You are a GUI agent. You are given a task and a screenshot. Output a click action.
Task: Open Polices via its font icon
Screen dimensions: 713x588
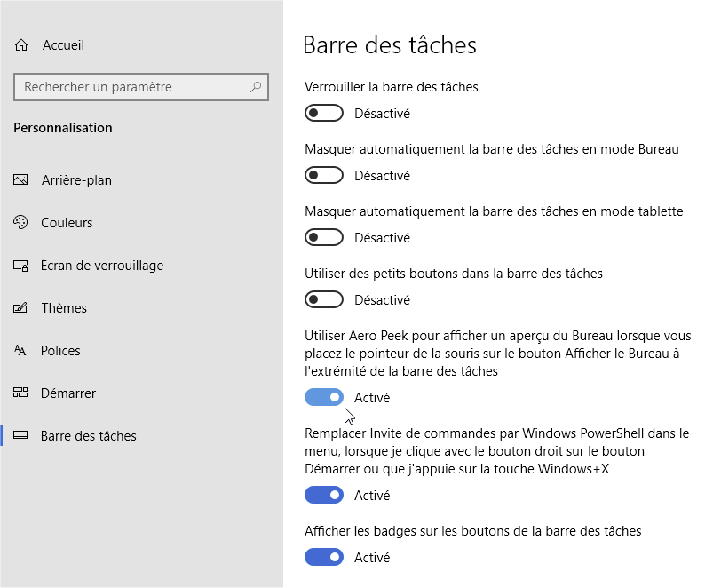pos(20,350)
